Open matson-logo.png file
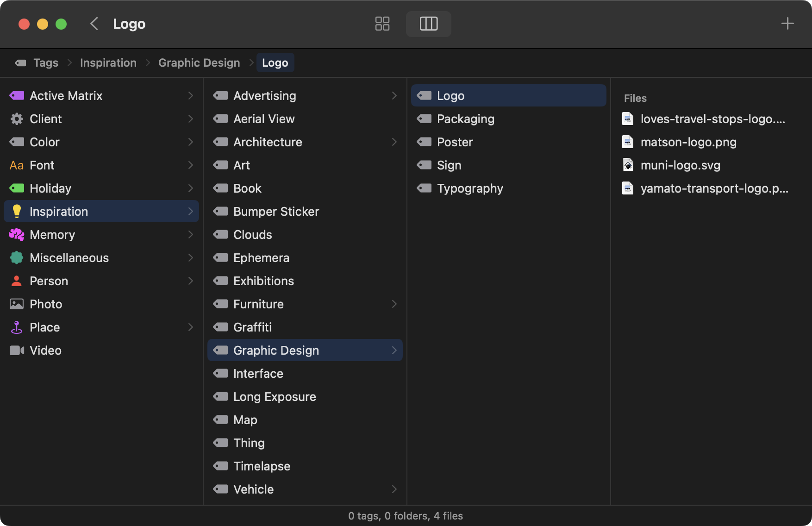Viewport: 812px width, 526px height. tap(688, 142)
